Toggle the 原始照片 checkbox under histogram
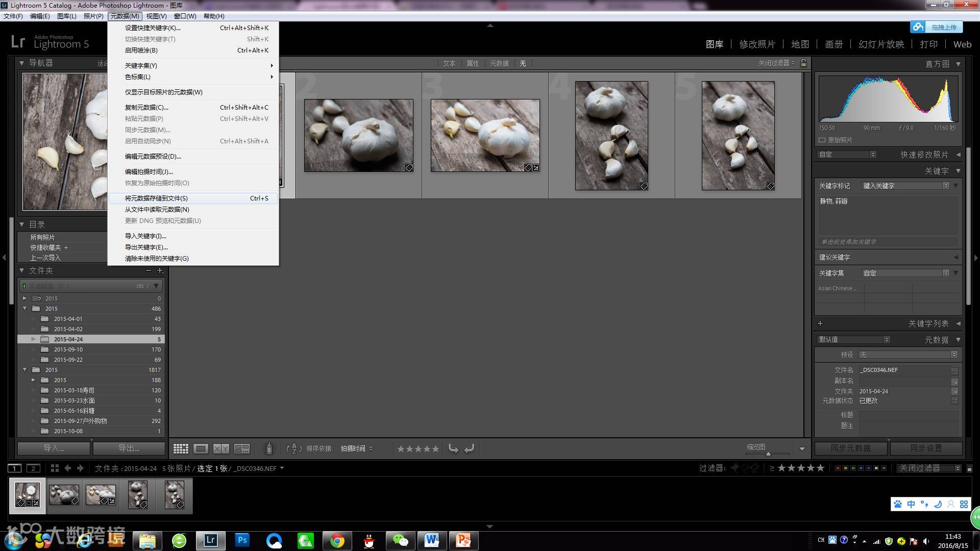Viewport: 980px width, 551px height. point(822,140)
